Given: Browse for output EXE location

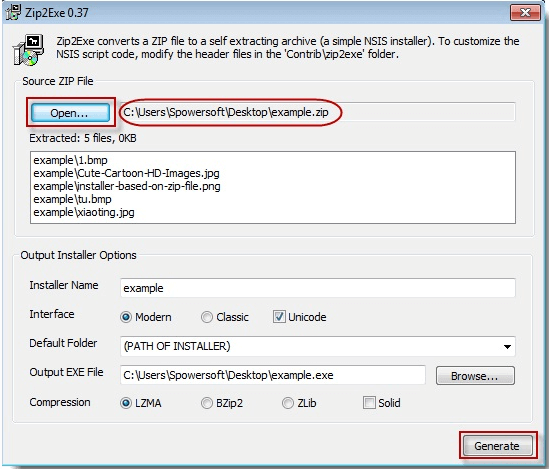Looking at the screenshot, I should click(475, 376).
